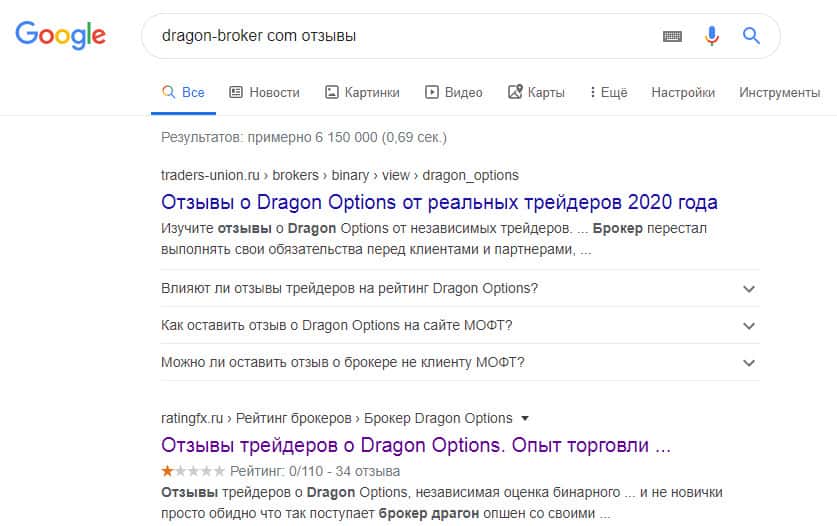Open Настройки search settings
Screen dimensions: 837x526
tap(683, 92)
